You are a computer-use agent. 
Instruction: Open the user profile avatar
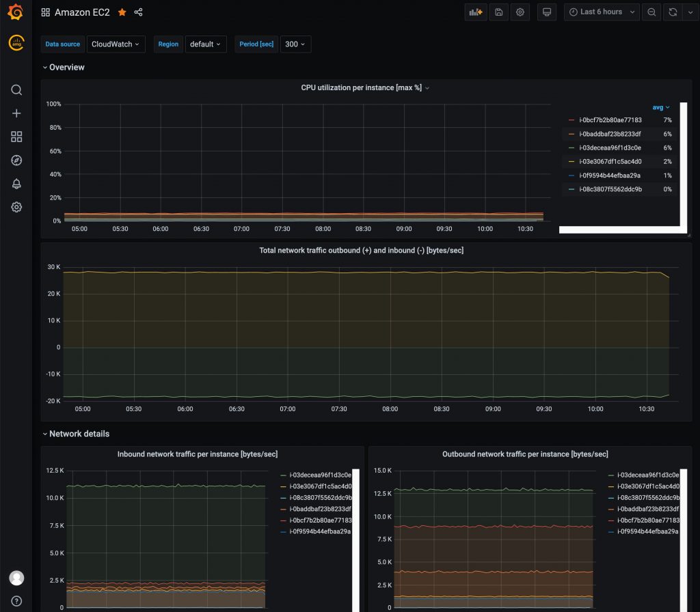[x=16, y=578]
